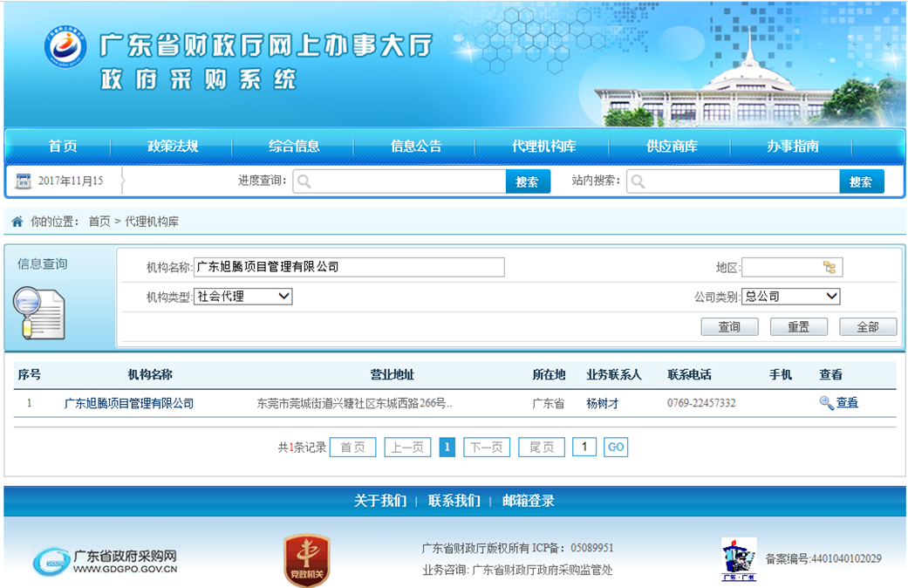Image resolution: width=908 pixels, height=588 pixels.
Task: Click the 下一页 pagination button
Action: click(x=487, y=448)
